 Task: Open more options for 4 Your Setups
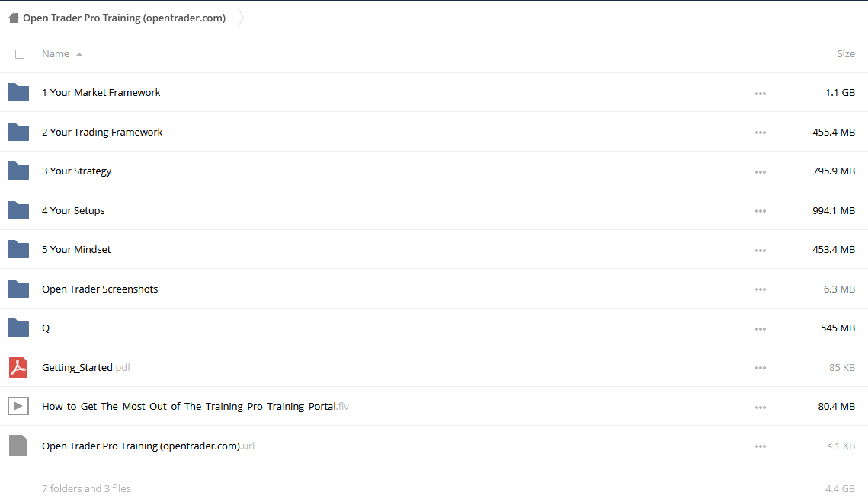[x=761, y=211]
